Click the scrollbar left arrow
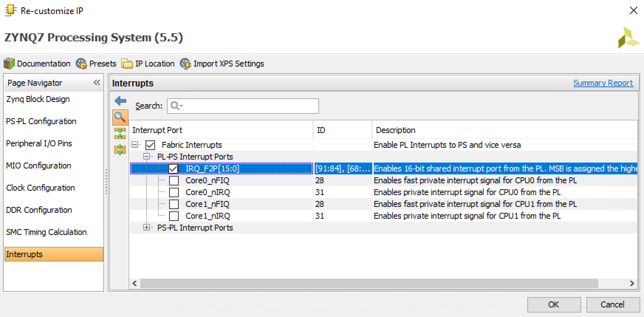The height and width of the screenshot is (317, 644). pos(134,283)
